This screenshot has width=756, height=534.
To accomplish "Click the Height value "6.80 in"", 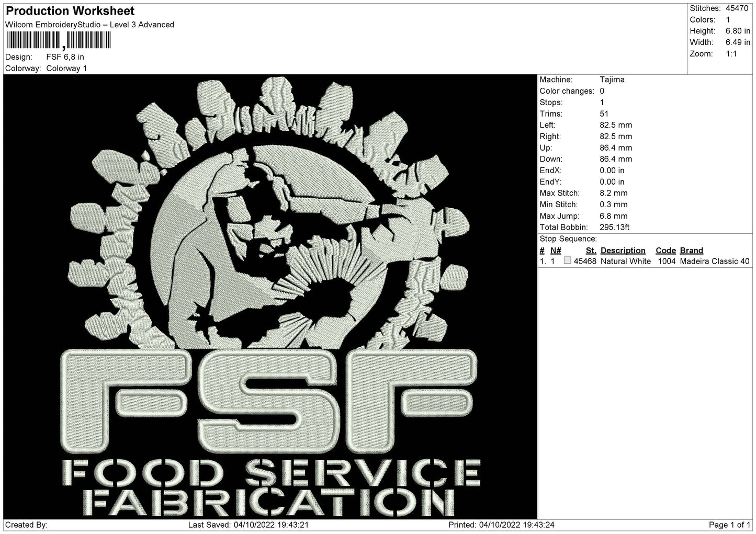I will [x=738, y=31].
